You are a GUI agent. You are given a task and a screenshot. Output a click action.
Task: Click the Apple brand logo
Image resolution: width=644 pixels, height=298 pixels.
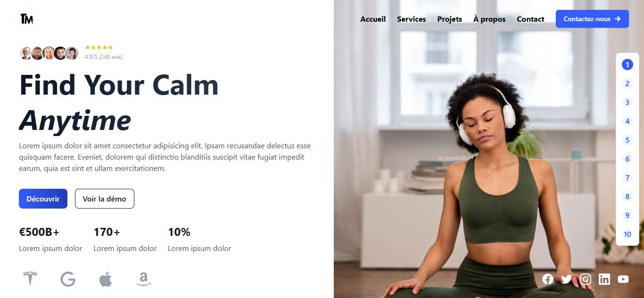pos(106,279)
